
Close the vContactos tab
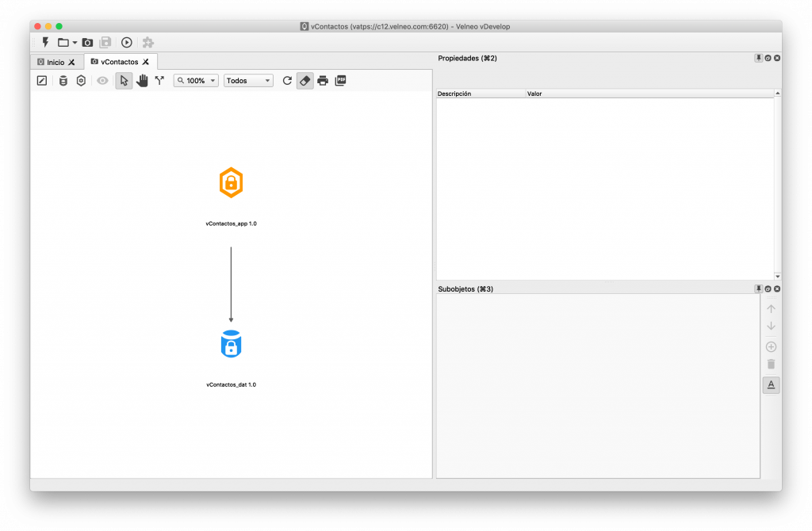pos(146,62)
